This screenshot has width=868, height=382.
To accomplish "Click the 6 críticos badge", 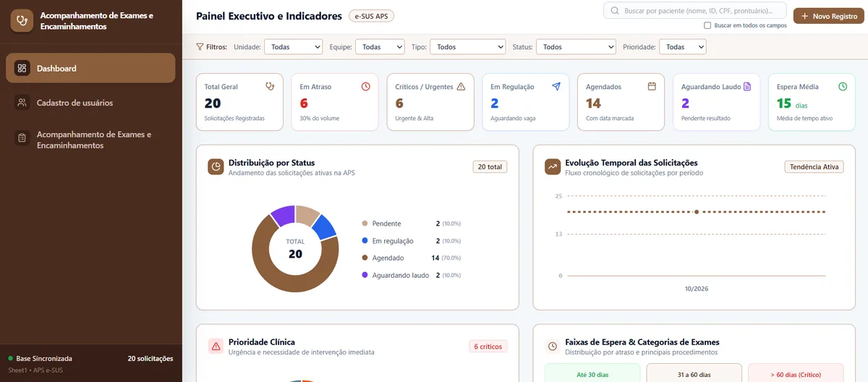I will [488, 347].
